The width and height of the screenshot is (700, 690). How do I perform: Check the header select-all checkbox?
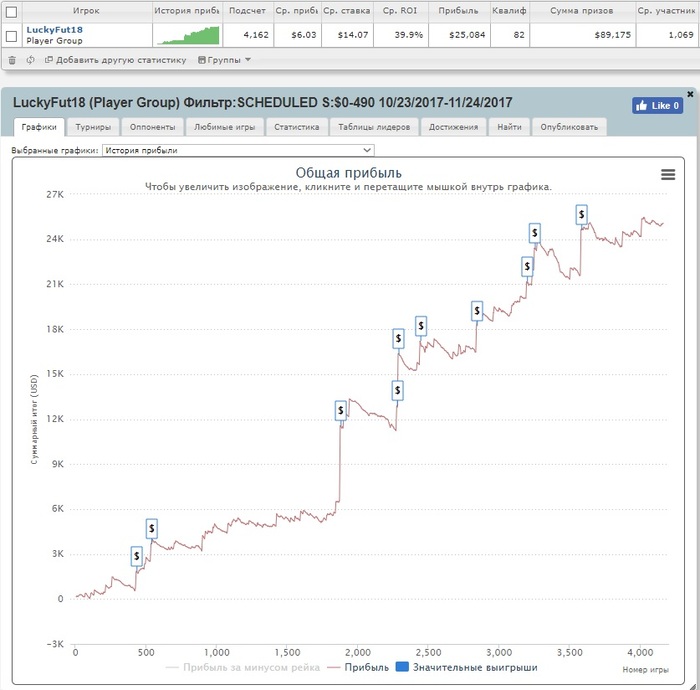point(12,12)
